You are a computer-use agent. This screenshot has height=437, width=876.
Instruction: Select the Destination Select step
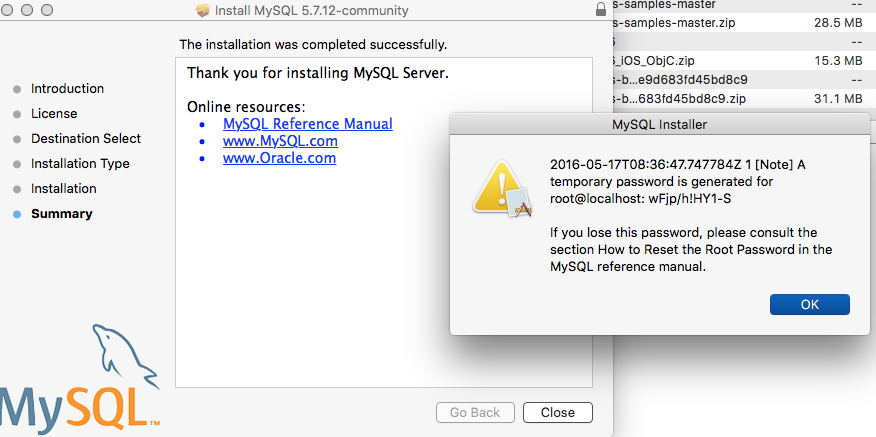[x=86, y=139]
